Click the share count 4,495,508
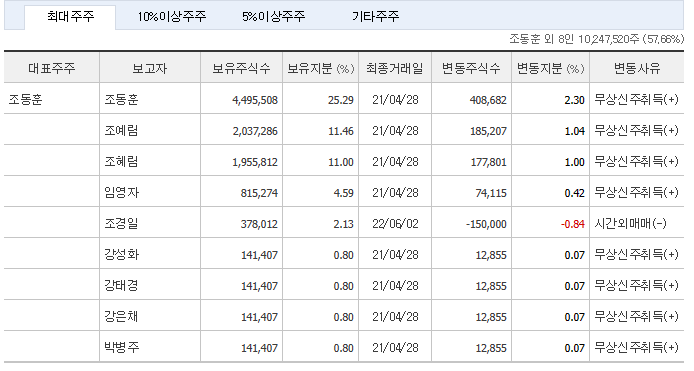Viewport: 694px width, 371px height. [255, 100]
